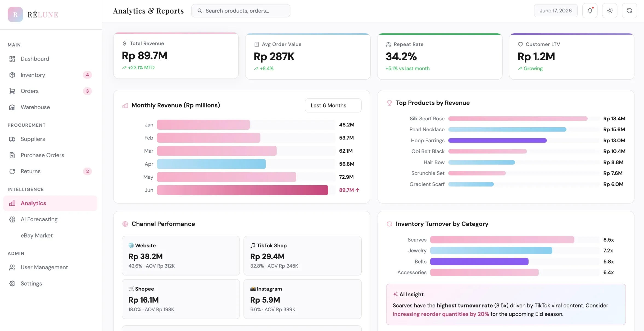Click the 'Rp 15.6M' Pearl Necklace value

[614, 130]
